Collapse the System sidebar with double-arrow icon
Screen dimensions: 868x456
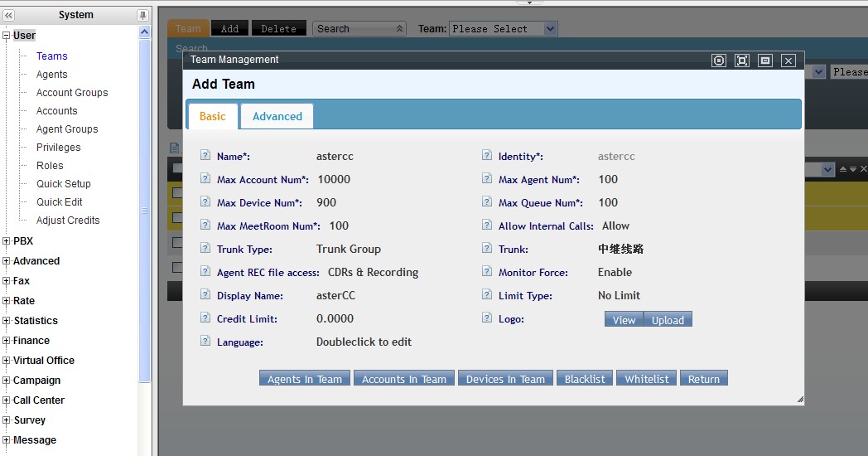[x=8, y=15]
